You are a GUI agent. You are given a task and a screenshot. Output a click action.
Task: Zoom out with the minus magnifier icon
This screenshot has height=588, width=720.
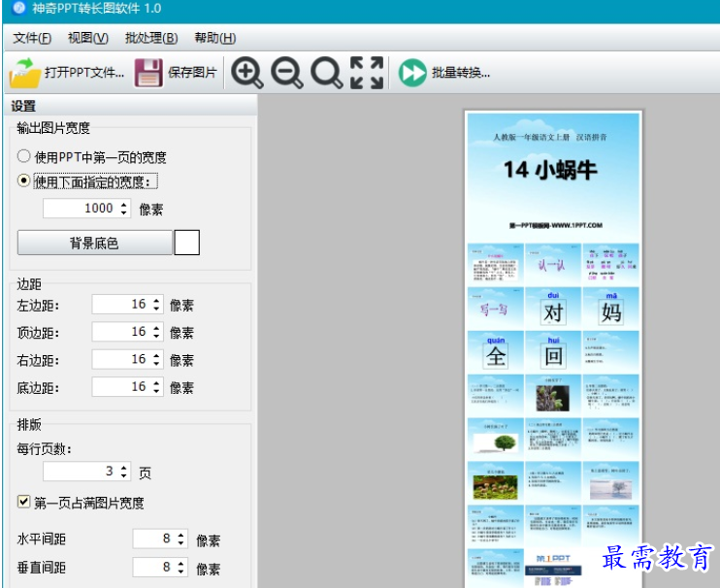click(287, 73)
